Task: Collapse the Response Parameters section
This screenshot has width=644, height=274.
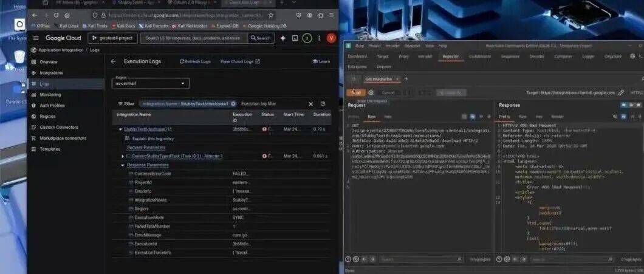Action: [x=122, y=165]
